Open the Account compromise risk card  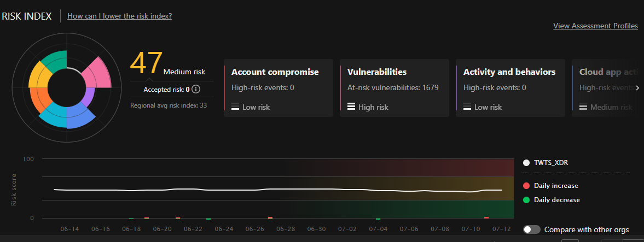[279, 88]
